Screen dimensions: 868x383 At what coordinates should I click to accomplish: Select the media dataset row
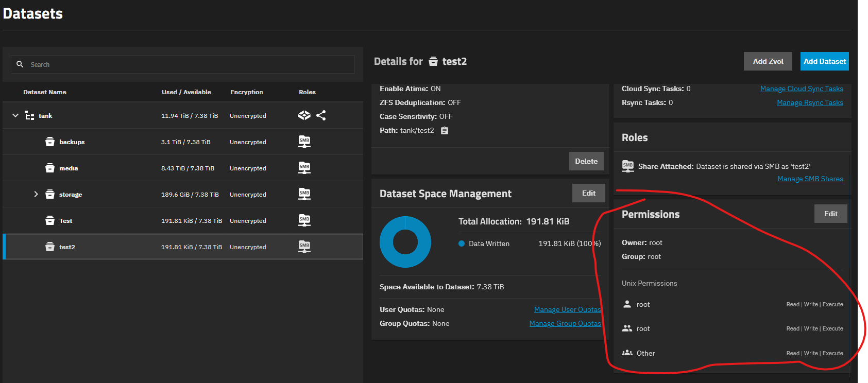coord(69,168)
